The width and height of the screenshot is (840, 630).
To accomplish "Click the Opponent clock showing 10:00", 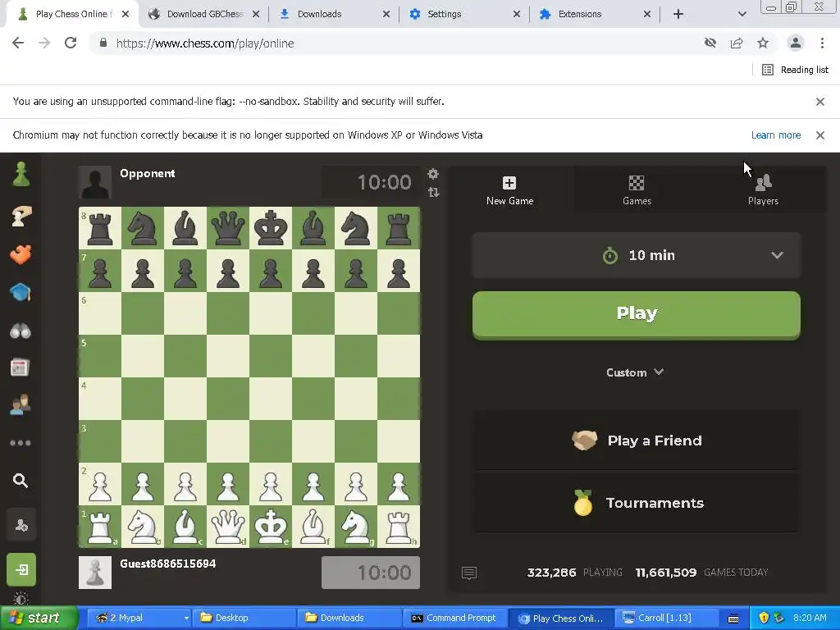I will pyautogui.click(x=371, y=182).
